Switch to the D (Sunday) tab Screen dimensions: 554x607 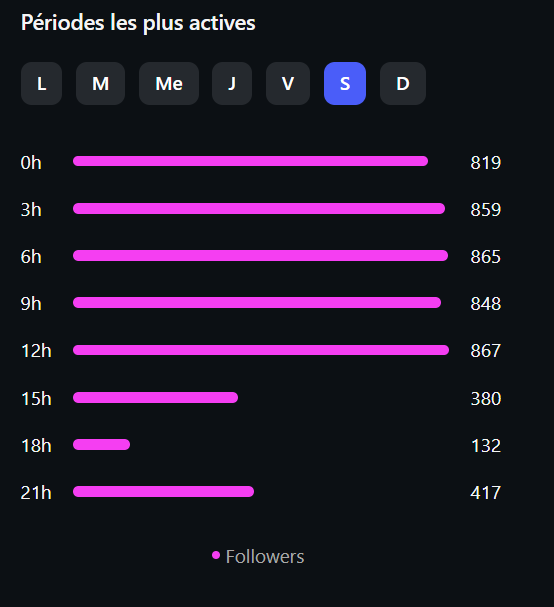coord(403,83)
